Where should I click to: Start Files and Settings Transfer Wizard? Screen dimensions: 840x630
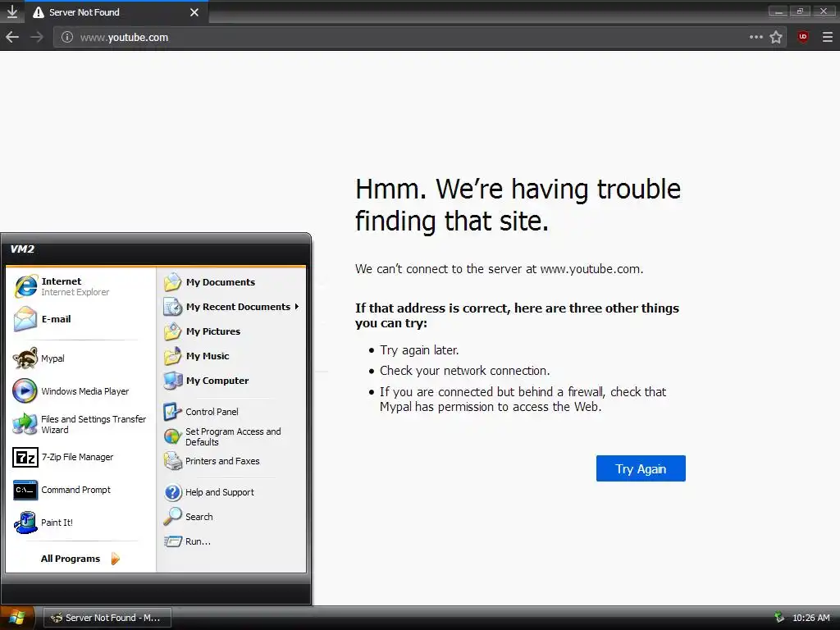click(x=80, y=424)
